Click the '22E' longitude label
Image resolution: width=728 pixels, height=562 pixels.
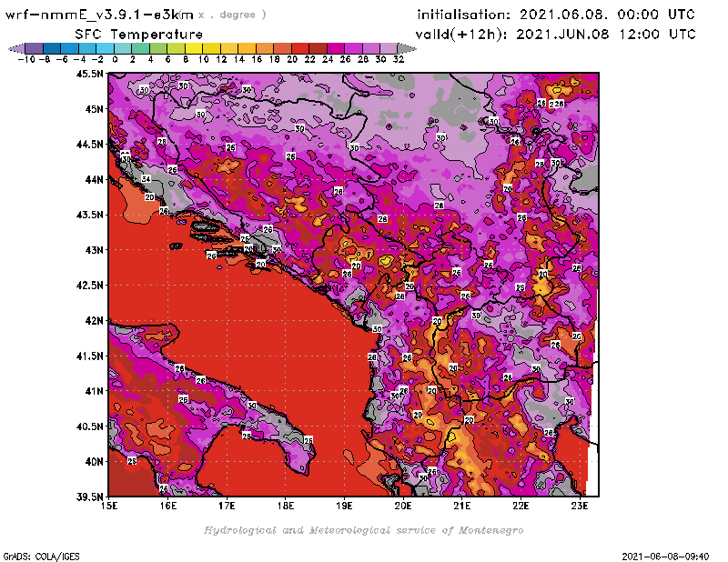pyautogui.click(x=521, y=506)
